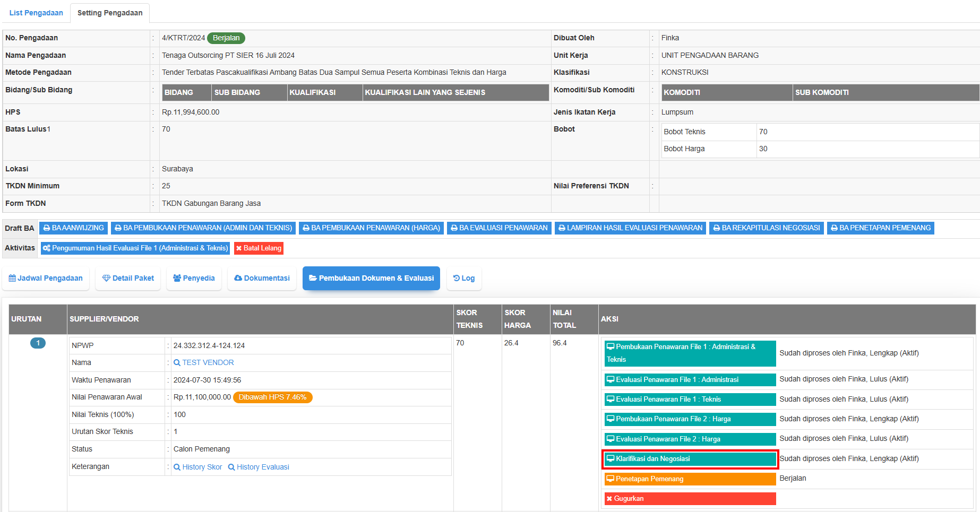Click the BA AANWIJZING print button

tap(73, 228)
